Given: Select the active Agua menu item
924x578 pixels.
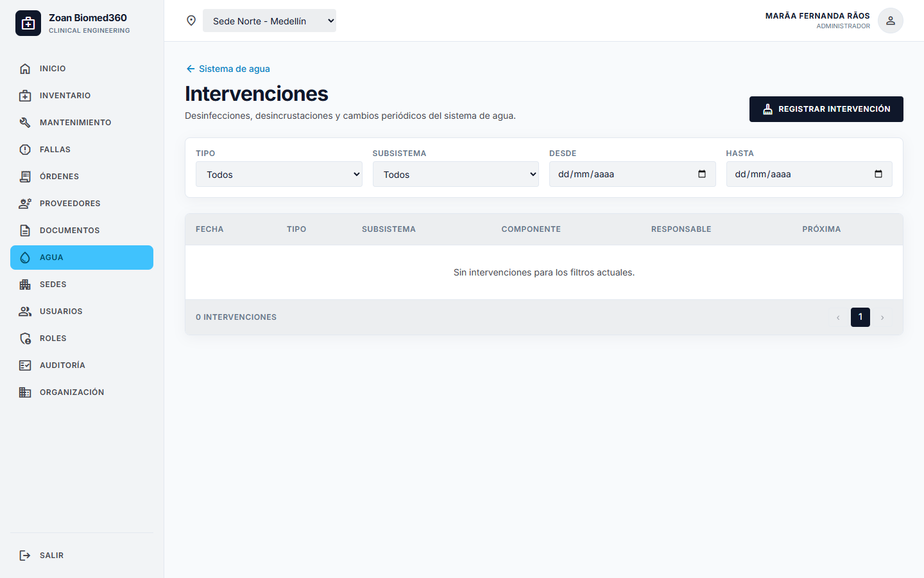Looking at the screenshot, I should [81, 258].
